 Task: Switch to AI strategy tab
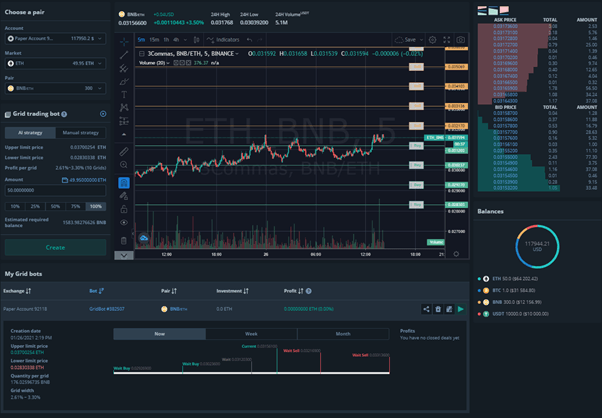[30, 133]
